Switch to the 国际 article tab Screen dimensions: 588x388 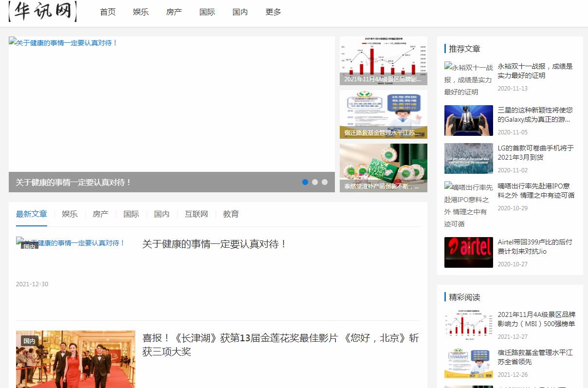[131, 214]
